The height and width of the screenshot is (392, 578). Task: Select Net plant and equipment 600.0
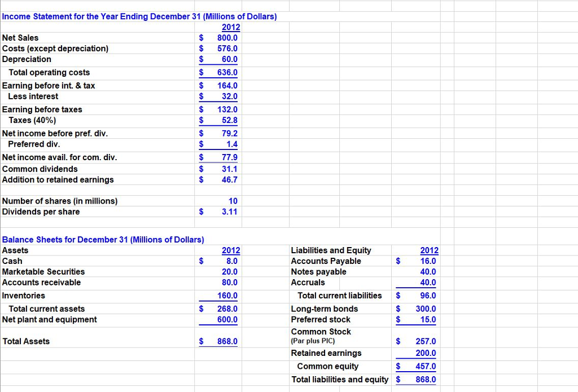pyautogui.click(x=227, y=319)
